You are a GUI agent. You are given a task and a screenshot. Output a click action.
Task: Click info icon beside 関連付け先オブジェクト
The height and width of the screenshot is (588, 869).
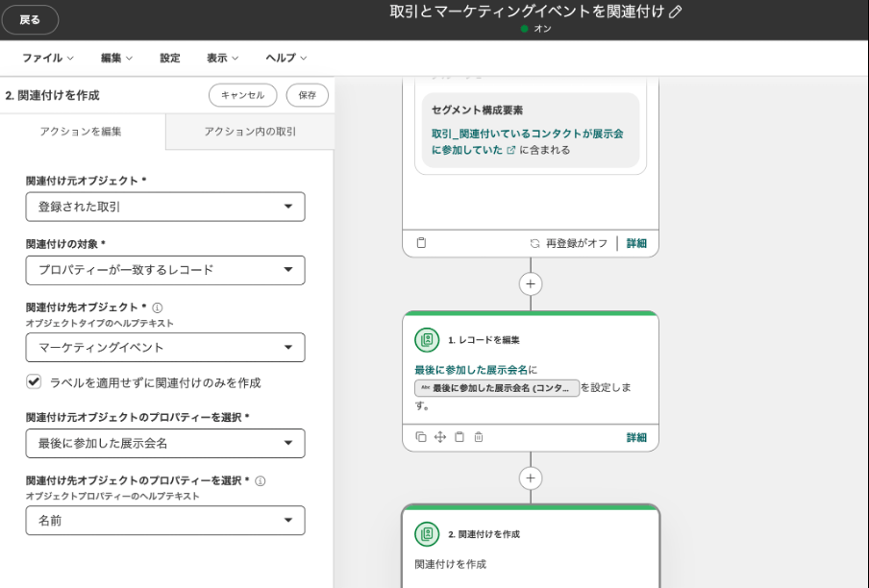click(158, 307)
